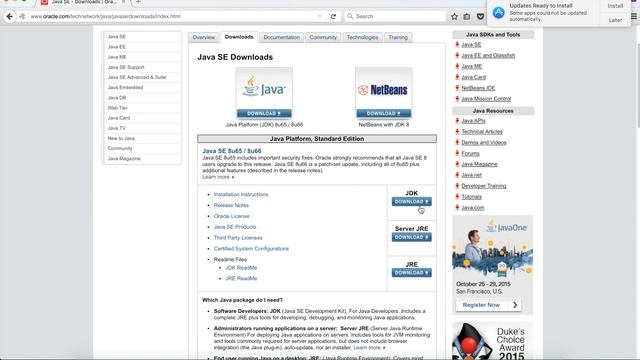Open the bookmarks list clipboard icon
Screen dimensions: 640x360
coord(467,16)
